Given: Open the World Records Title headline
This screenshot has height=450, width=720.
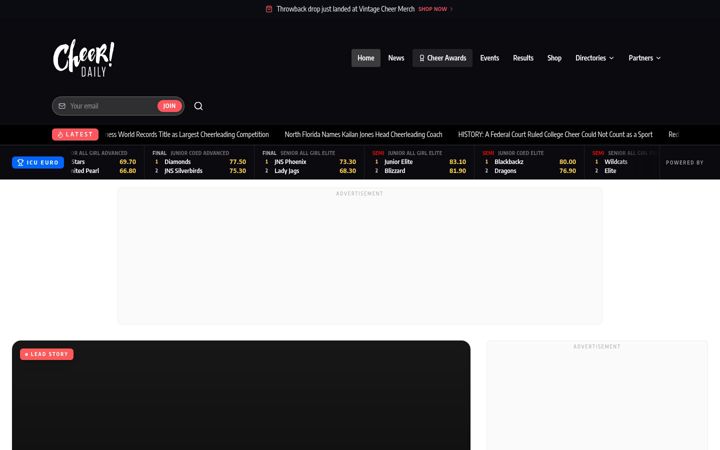Looking at the screenshot, I should pyautogui.click(x=187, y=134).
